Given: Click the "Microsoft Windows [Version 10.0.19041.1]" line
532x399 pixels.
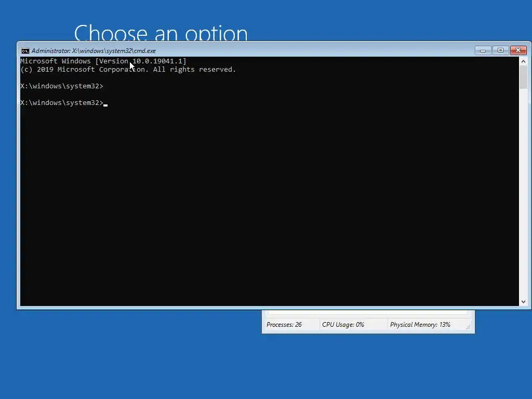Looking at the screenshot, I should point(103,61).
